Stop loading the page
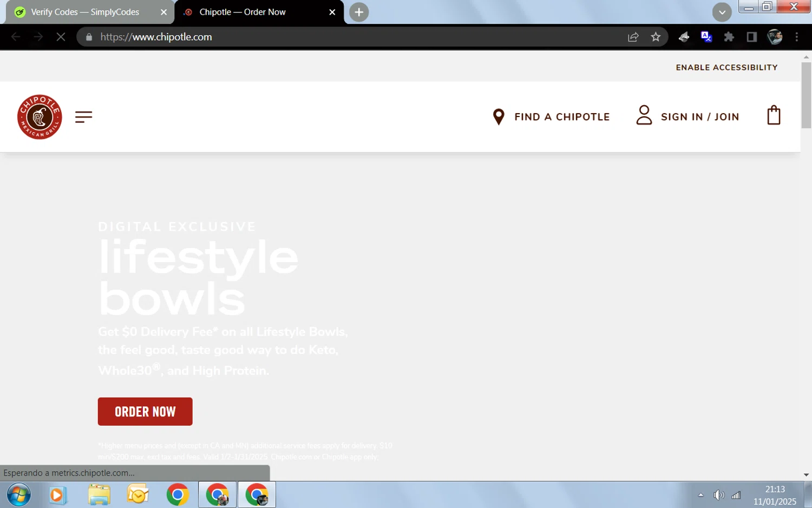This screenshot has height=508, width=812. coord(61,37)
